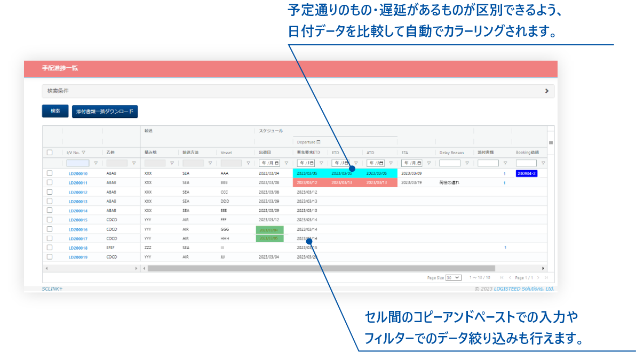
Task: Open invoice link LD200012
Action: tap(78, 192)
